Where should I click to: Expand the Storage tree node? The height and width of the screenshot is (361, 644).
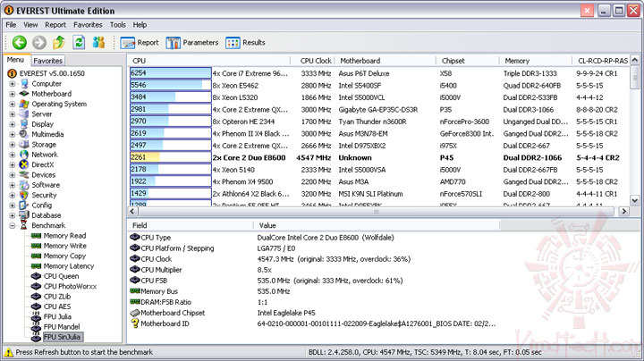pyautogui.click(x=13, y=145)
